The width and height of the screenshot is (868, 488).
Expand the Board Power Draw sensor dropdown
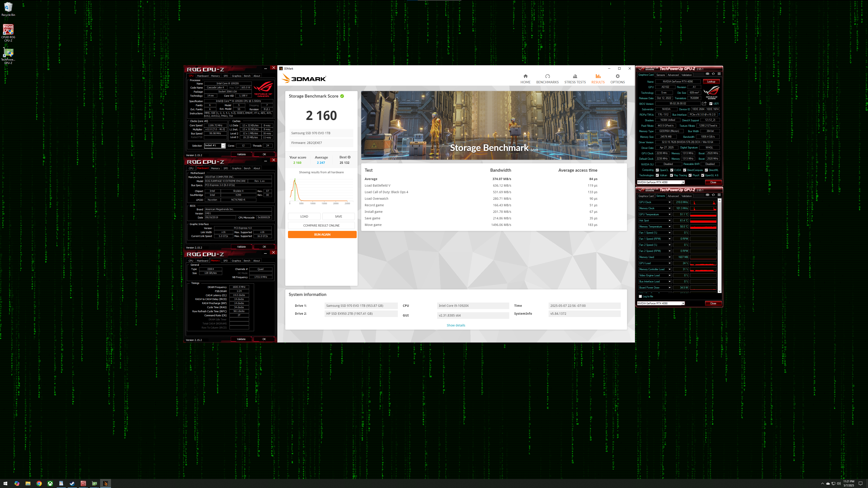click(x=670, y=288)
